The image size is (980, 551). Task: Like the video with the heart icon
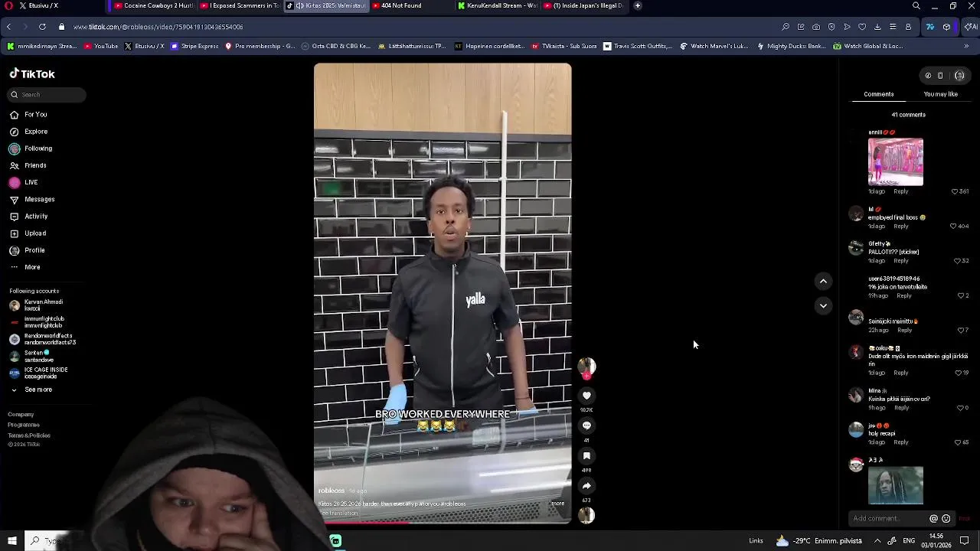click(586, 396)
